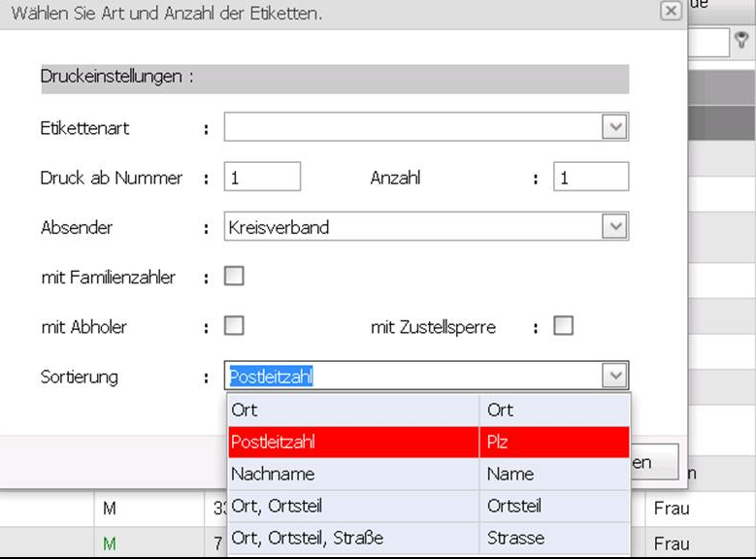Click the Sortierung text field

tap(413, 376)
